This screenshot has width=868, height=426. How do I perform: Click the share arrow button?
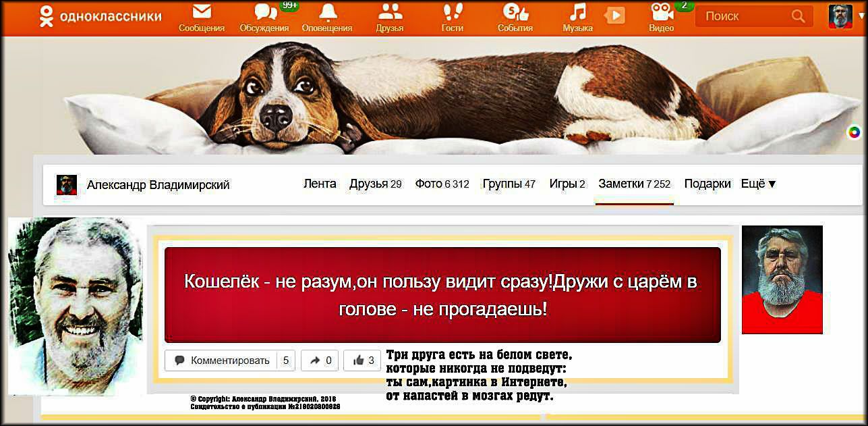coord(320,361)
